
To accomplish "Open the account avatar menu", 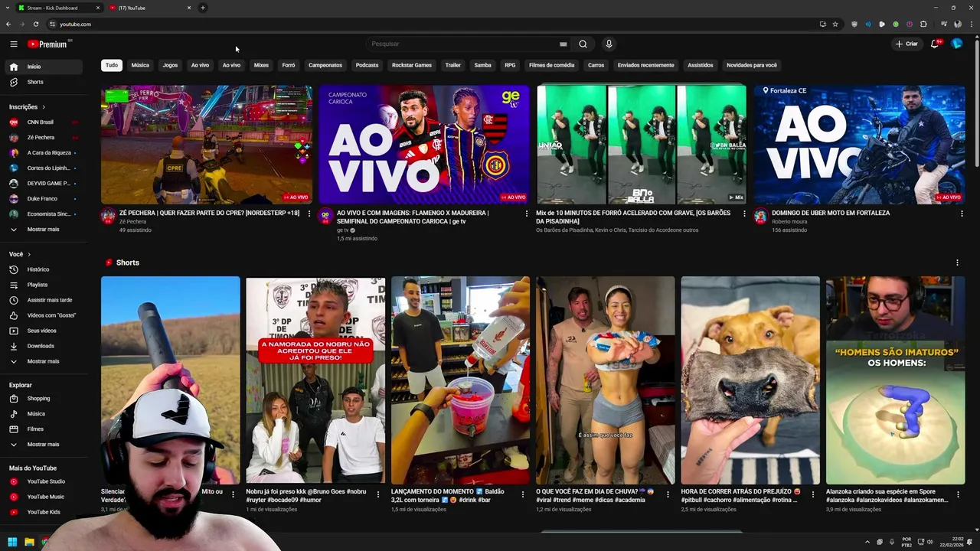I will tap(956, 44).
